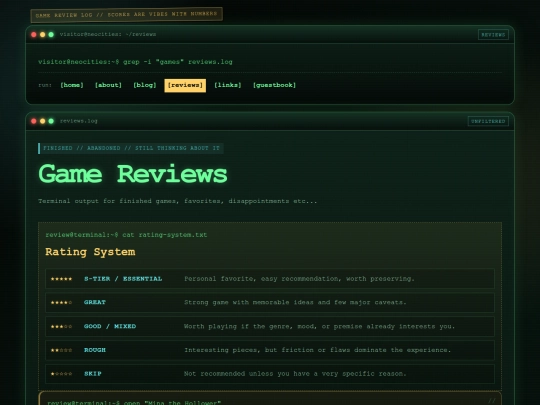Click the 'GOOD / MIXED' rating label
Screen dimensions: 540x405
(110, 326)
